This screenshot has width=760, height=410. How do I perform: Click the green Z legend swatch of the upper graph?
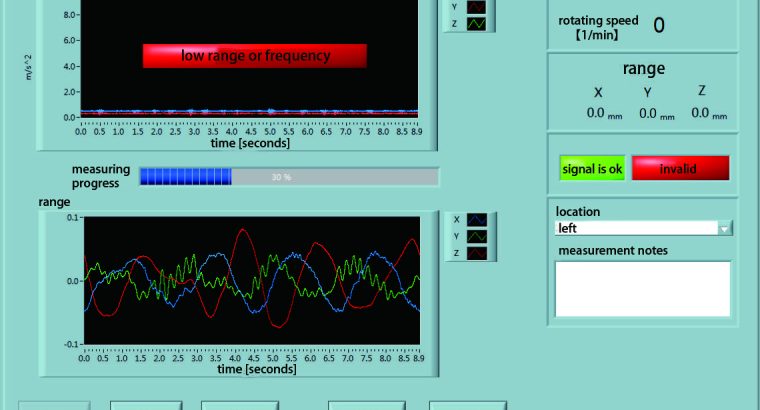(x=476, y=23)
